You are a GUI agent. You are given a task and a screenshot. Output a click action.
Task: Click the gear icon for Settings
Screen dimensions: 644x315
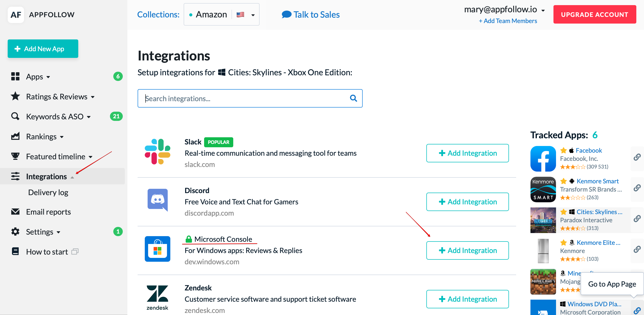click(x=15, y=232)
